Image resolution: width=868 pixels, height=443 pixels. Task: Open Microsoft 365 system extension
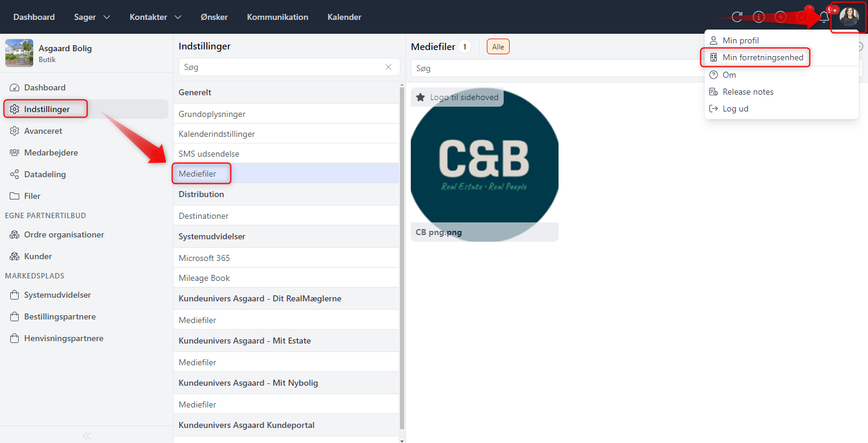pos(286,258)
